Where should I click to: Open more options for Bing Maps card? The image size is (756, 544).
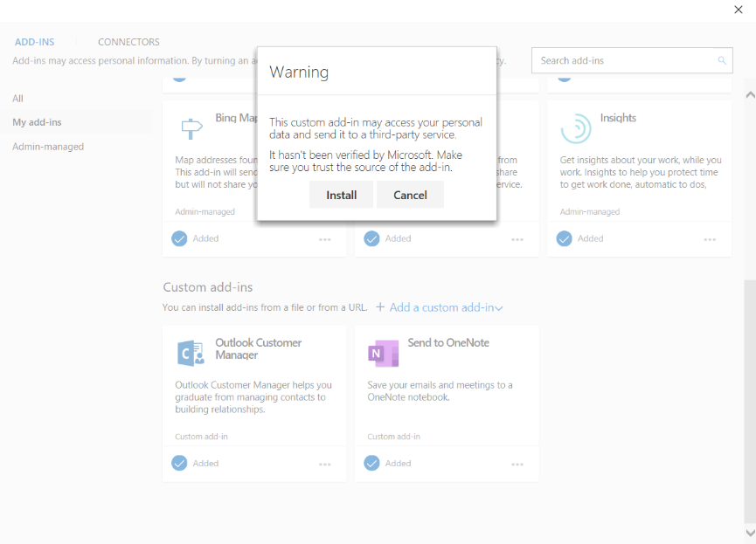pos(325,239)
